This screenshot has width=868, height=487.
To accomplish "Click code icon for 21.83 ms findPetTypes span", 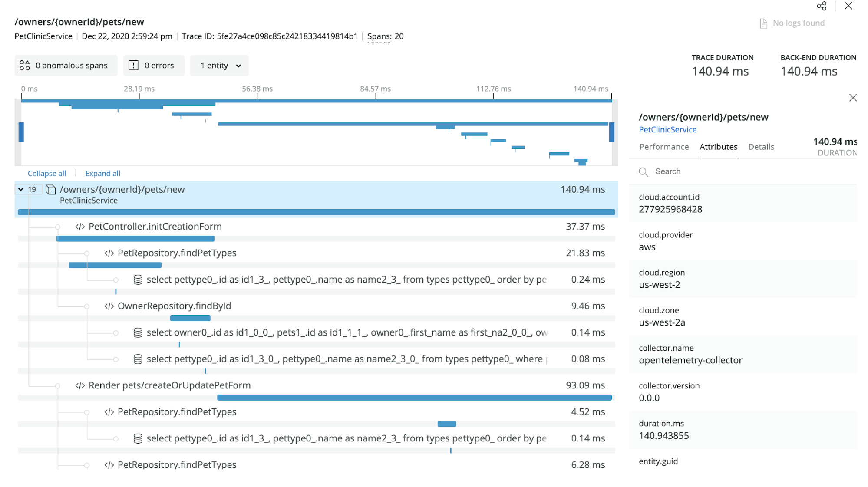I will click(109, 253).
